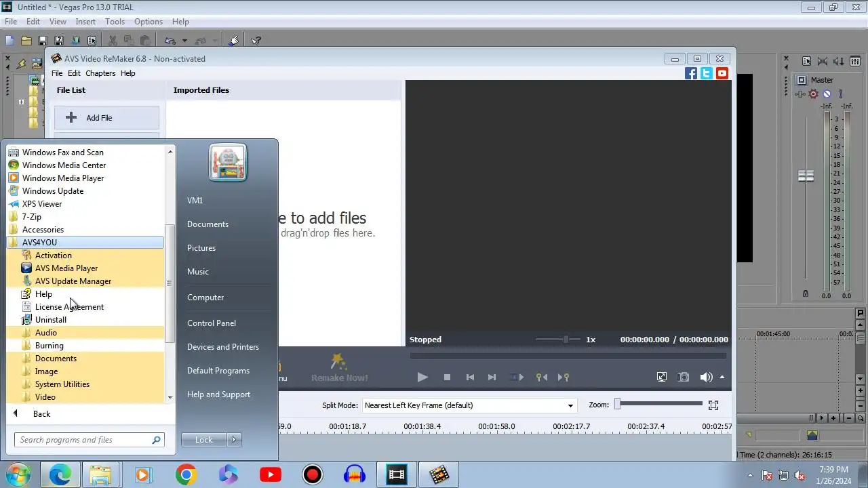This screenshot has height=488, width=868.
Task: Click the Vegas Undo icon
Action: pyautogui.click(x=170, y=41)
